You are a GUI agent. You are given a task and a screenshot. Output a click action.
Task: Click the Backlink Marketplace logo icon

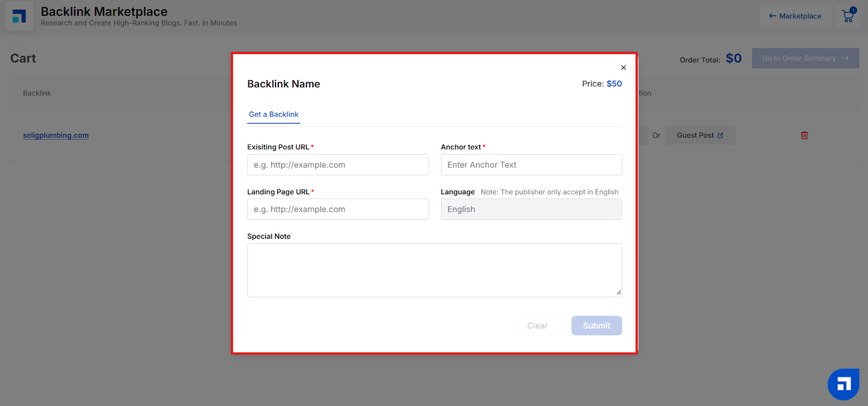pos(20,16)
